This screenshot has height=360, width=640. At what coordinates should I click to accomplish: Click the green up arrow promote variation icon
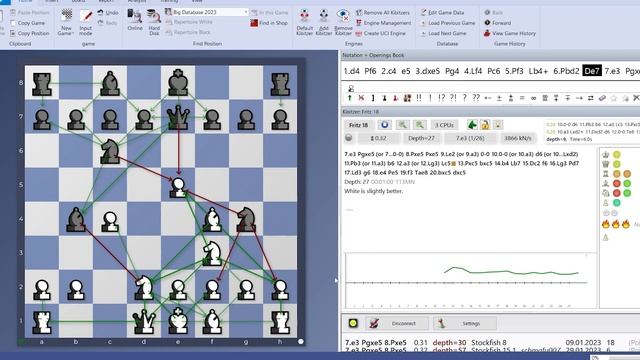(x=350, y=98)
